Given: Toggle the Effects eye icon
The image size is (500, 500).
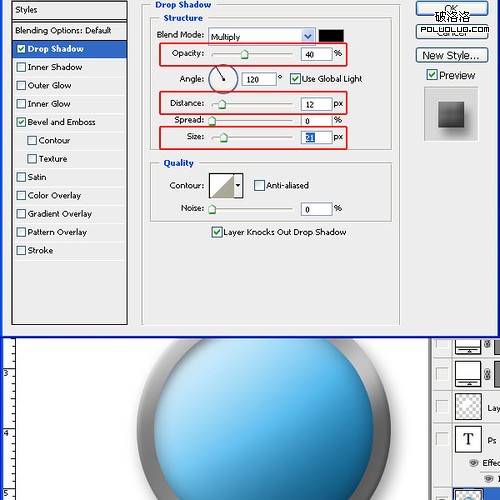Looking at the screenshot, I should pyautogui.click(x=474, y=463).
